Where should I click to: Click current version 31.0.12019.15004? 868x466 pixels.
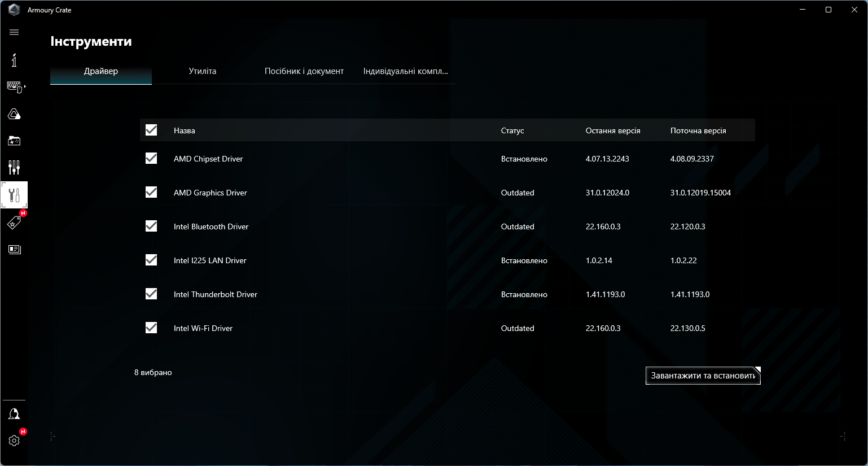[700, 193]
